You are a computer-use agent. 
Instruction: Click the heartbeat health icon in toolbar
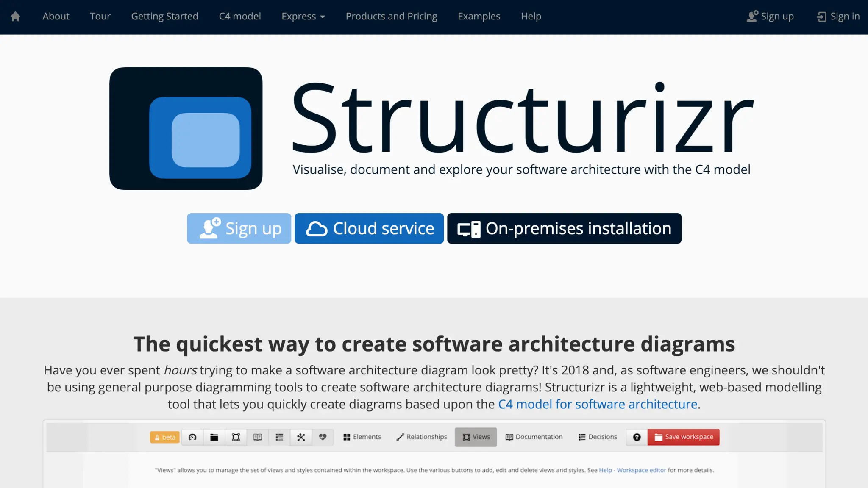[323, 437]
